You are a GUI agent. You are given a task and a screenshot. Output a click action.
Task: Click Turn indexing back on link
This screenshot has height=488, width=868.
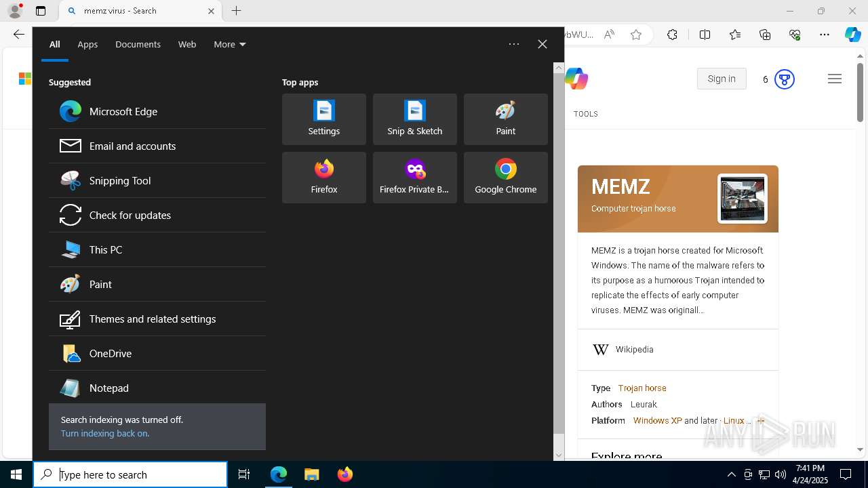pos(105,433)
